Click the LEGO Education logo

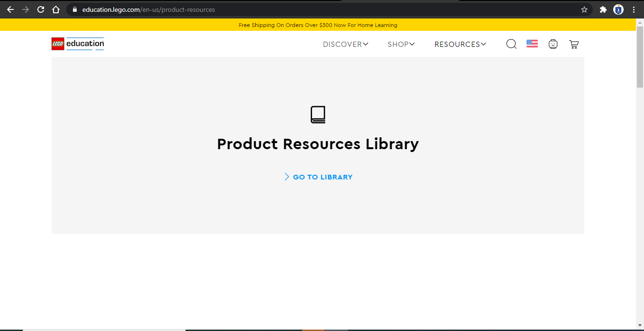click(78, 44)
